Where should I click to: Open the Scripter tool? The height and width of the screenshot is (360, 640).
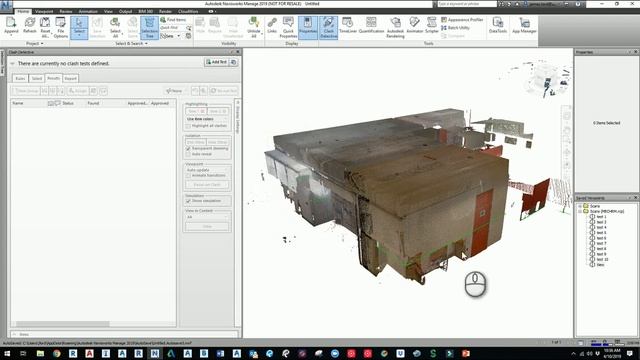coord(431,25)
